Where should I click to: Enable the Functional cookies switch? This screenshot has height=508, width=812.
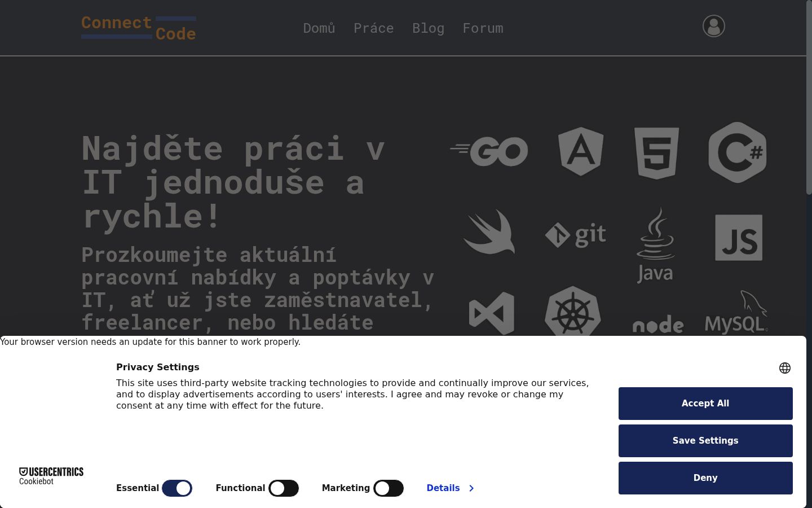click(284, 488)
